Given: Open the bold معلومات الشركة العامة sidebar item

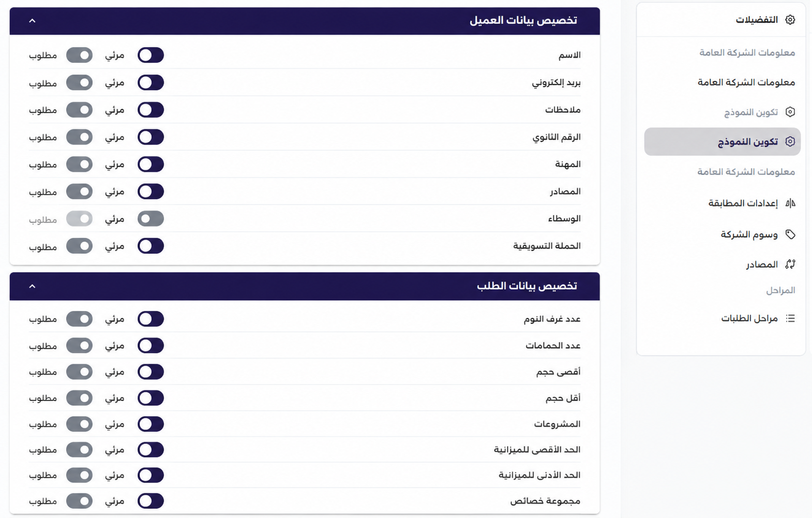Looking at the screenshot, I should pos(746,82).
